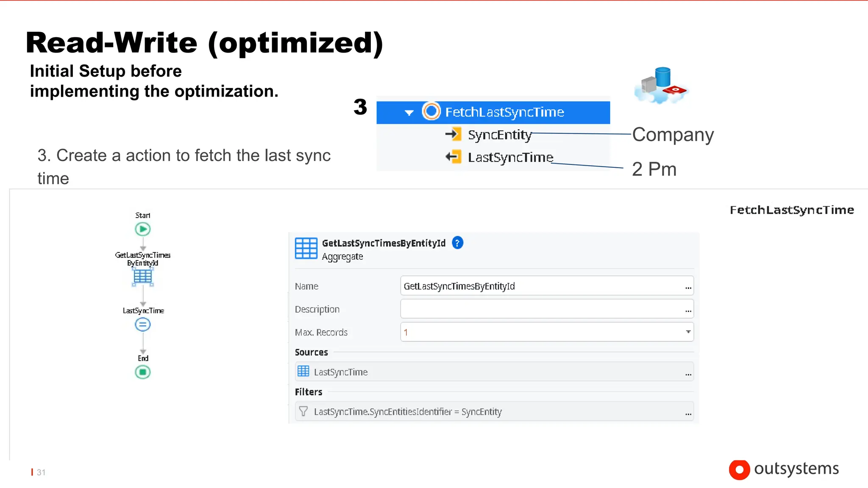Image resolution: width=868 pixels, height=488 pixels.
Task: Select the FetchLastSyncTime action in tree
Action: [x=504, y=112]
